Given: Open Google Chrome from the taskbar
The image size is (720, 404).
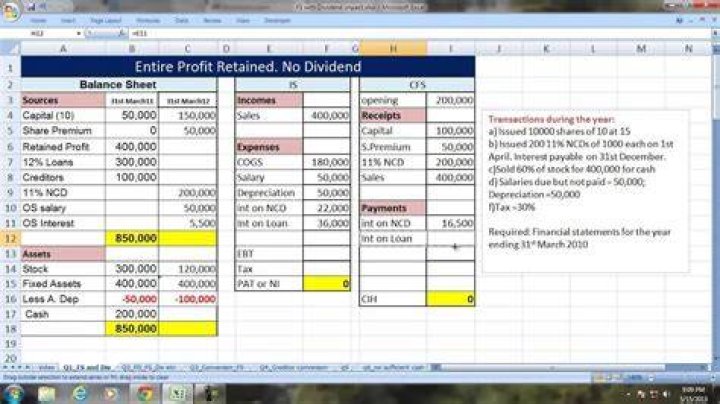Looking at the screenshot, I should click(144, 394).
